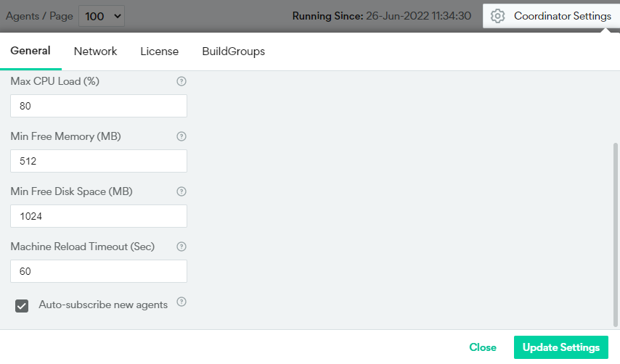Click the Close link
Screen dimensions: 620x364
pyautogui.click(x=483, y=347)
